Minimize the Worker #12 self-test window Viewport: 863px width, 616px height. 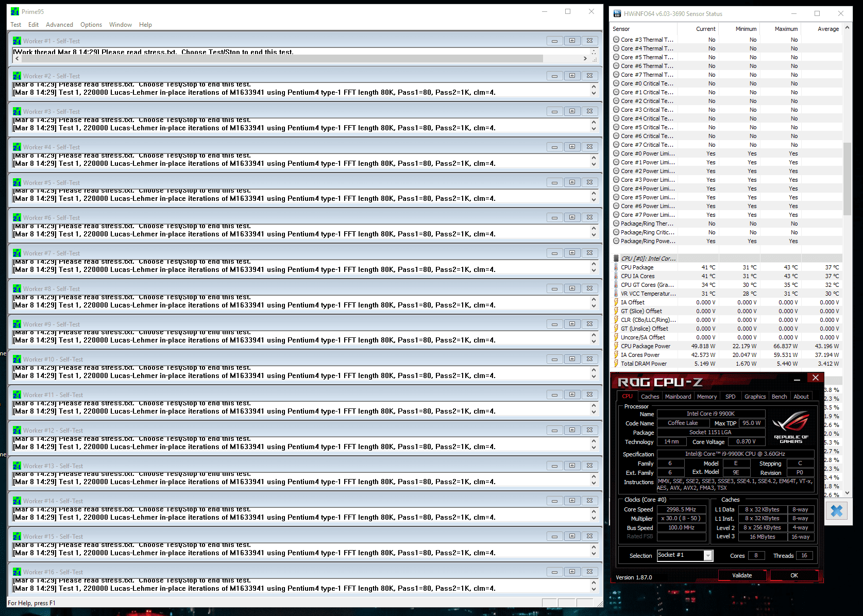[x=554, y=430]
